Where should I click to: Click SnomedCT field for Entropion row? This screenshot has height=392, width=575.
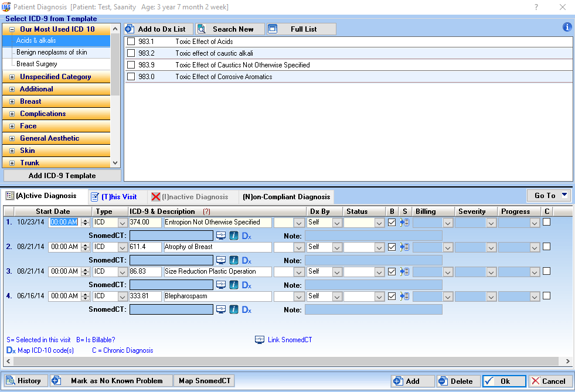point(171,236)
